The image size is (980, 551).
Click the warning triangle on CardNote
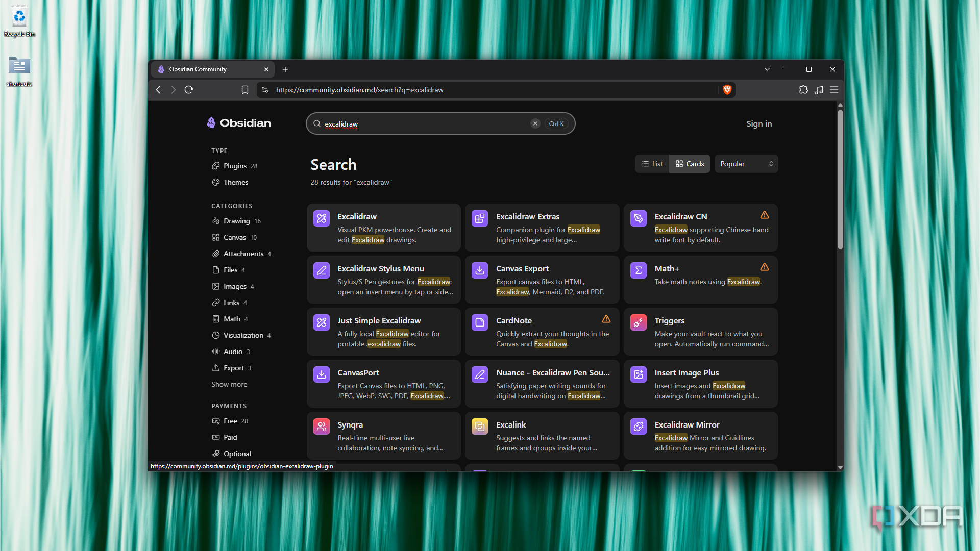606,319
